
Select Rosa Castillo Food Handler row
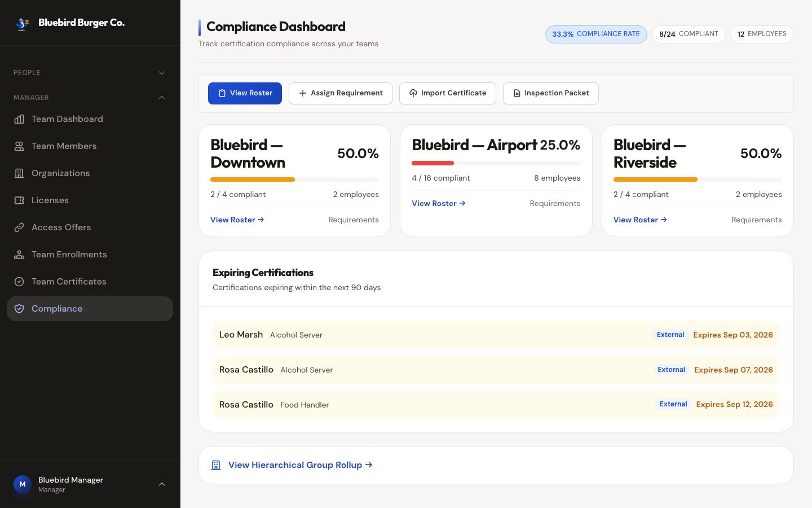(496, 405)
